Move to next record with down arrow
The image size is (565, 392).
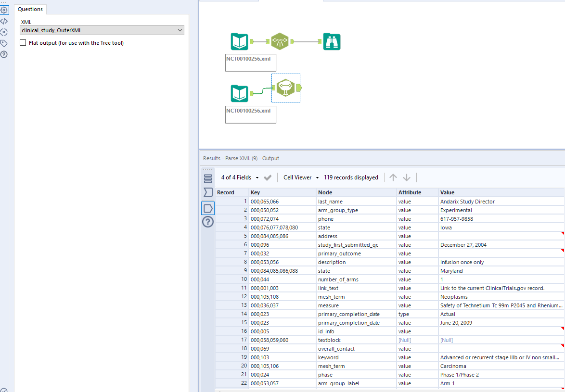point(407,177)
